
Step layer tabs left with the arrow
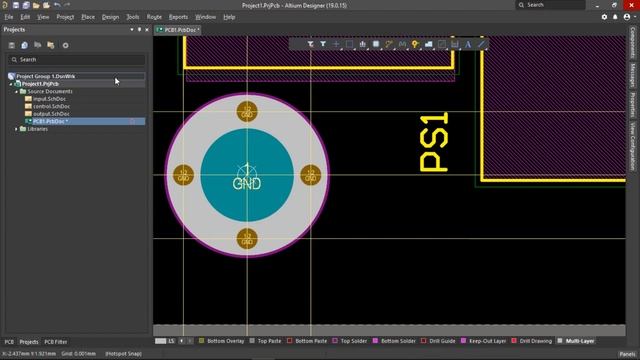pos(182,341)
